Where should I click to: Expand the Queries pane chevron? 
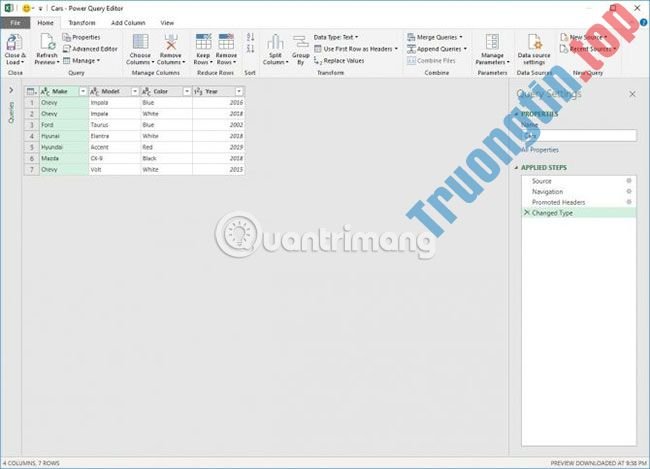click(11, 90)
